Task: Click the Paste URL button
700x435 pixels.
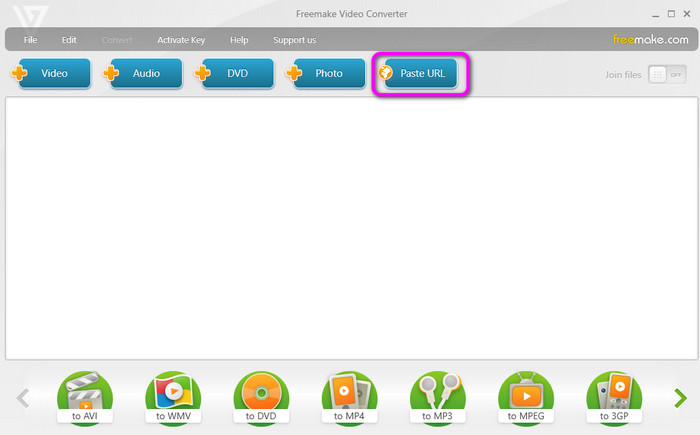Action: 418,73
